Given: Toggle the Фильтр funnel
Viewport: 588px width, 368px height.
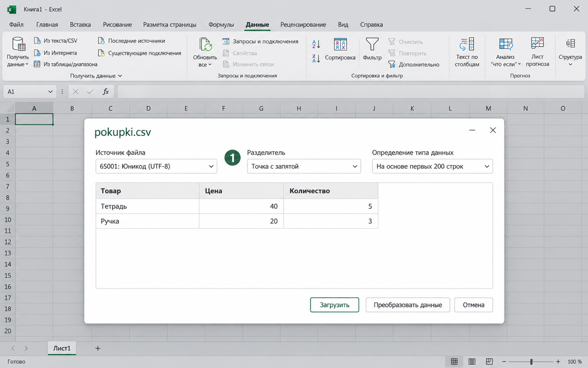Looking at the screenshot, I should tap(372, 50).
